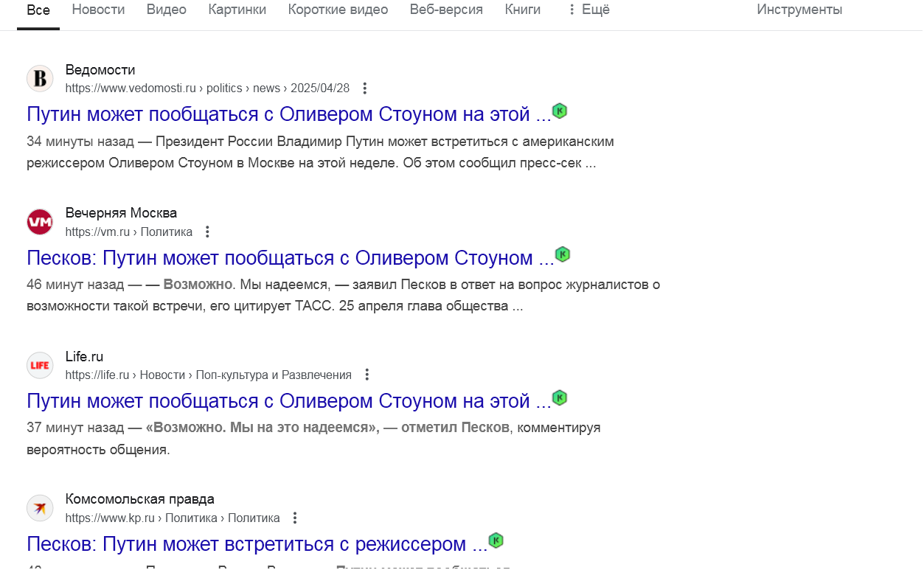Click the kp.ru › Политика breadcrumb URL
The image size is (924, 570).
173,518
